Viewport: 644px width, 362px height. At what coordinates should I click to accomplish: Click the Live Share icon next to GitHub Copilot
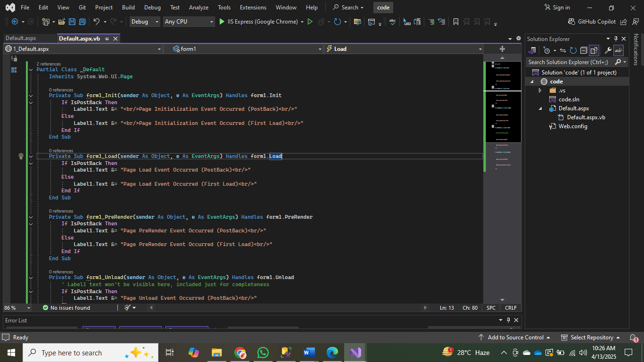pos(624,22)
